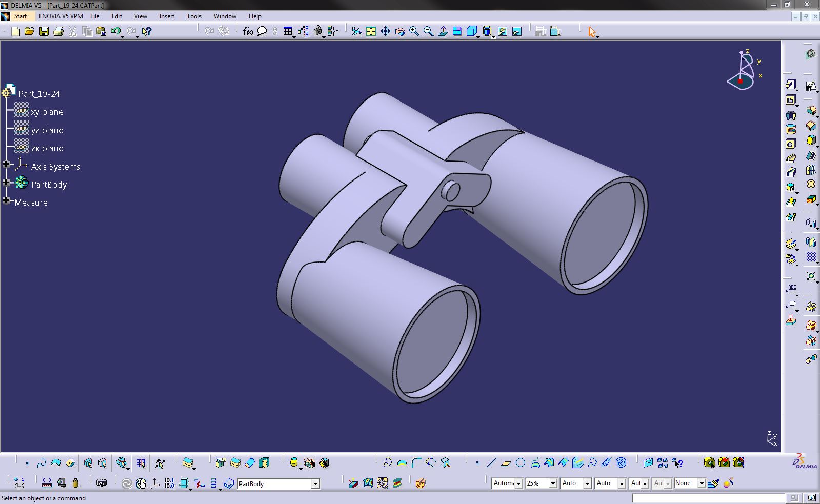Click the Painter brush icon in graphic properties
The width and height of the screenshot is (820, 504).
(713, 483)
